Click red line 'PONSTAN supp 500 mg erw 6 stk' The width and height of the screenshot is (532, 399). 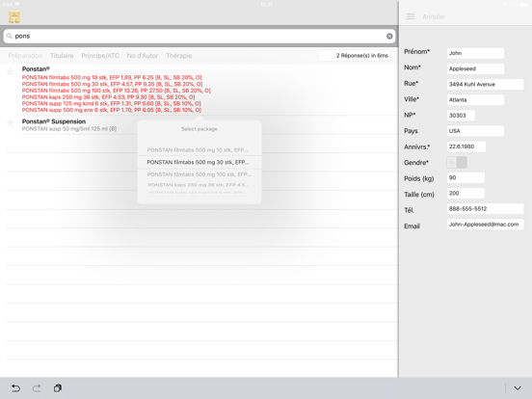(x=112, y=110)
